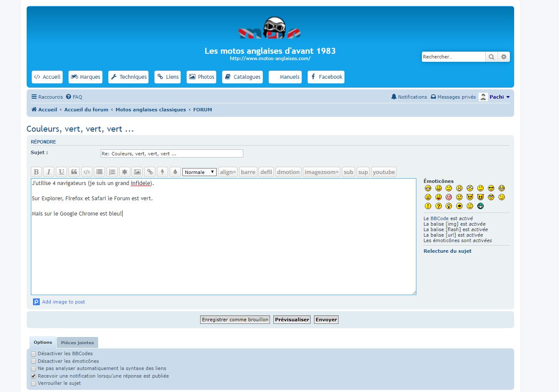This screenshot has width=559, height=392.
Task: Insert a quote block in the editor
Action: pyautogui.click(x=74, y=172)
